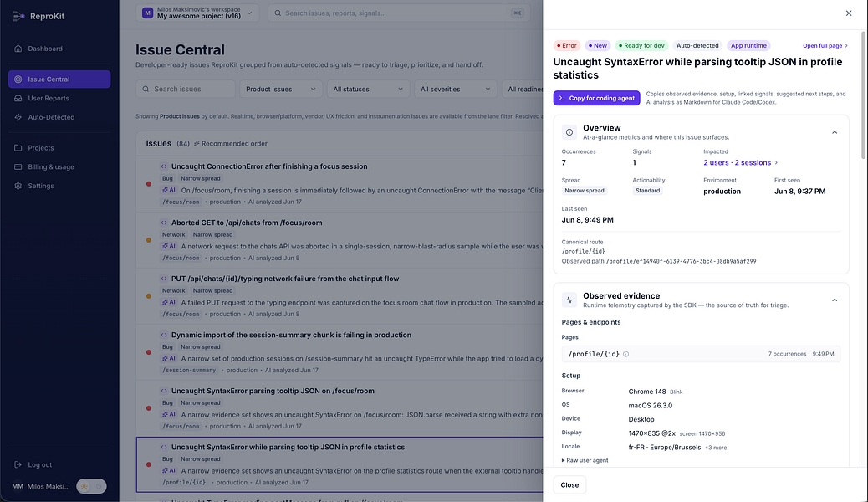Open the workspace project selector dropdown
The width and height of the screenshot is (868, 502).
[x=197, y=13]
